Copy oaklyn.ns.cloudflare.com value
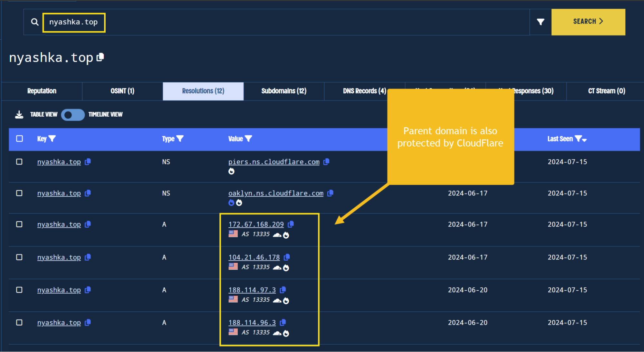 [x=330, y=193]
